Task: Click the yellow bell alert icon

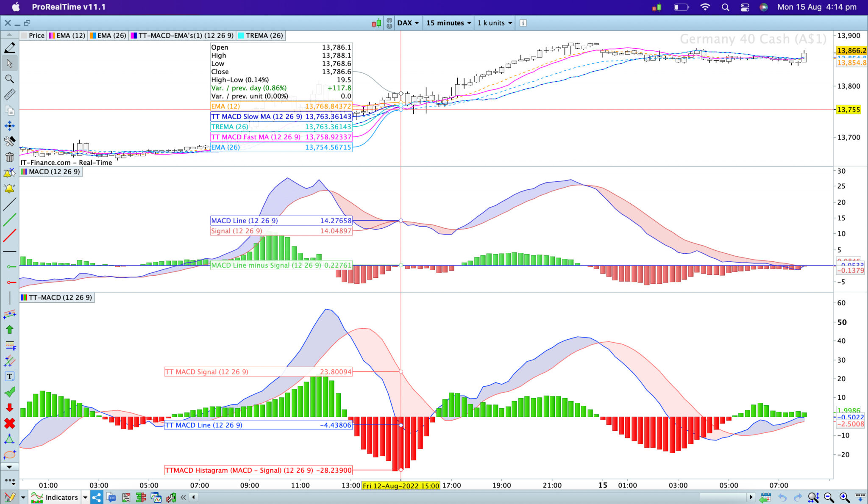Action: pyautogui.click(x=9, y=188)
